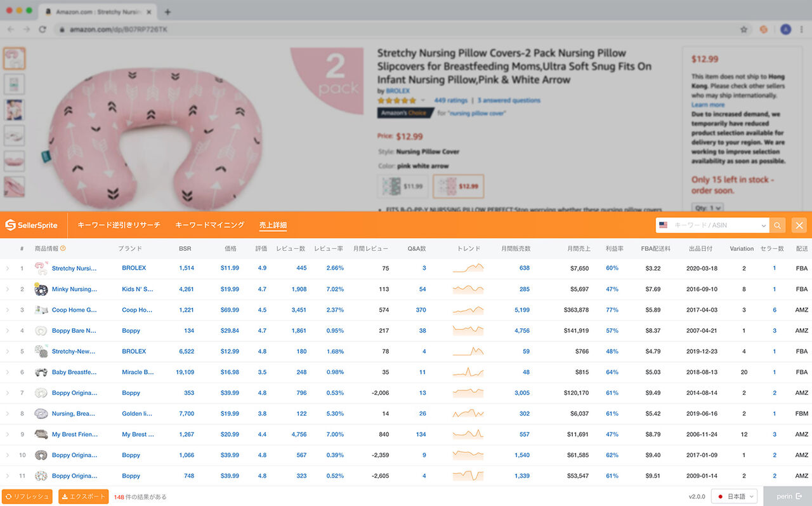This screenshot has height=506, width=812.
Task: Reload the browser page
Action: 43,29
